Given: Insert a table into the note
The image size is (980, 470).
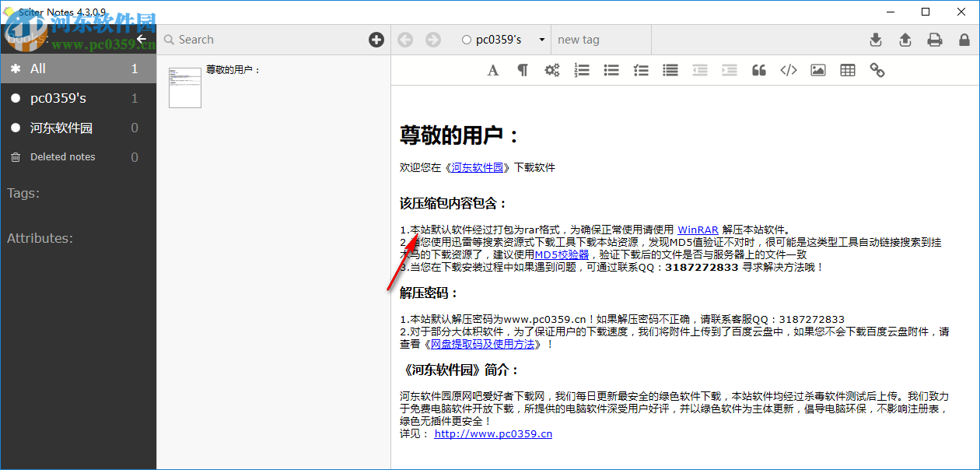Looking at the screenshot, I should (847, 70).
